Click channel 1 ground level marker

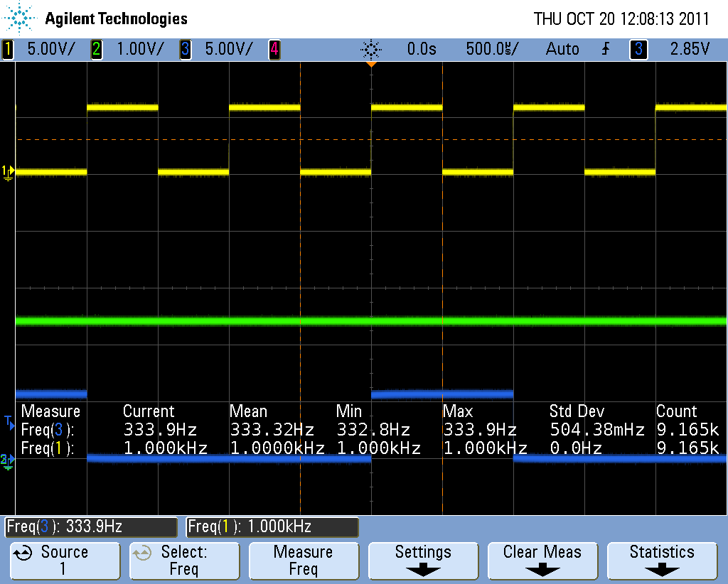8,172
